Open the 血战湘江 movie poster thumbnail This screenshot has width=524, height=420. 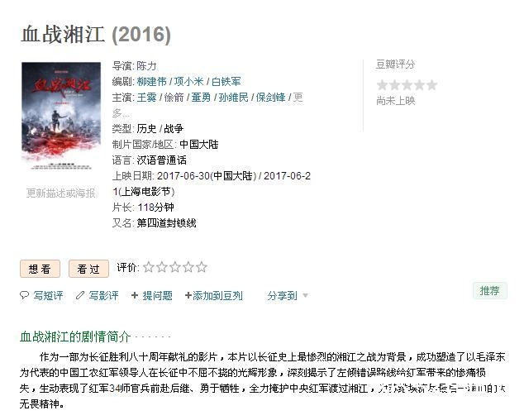[x=61, y=116]
